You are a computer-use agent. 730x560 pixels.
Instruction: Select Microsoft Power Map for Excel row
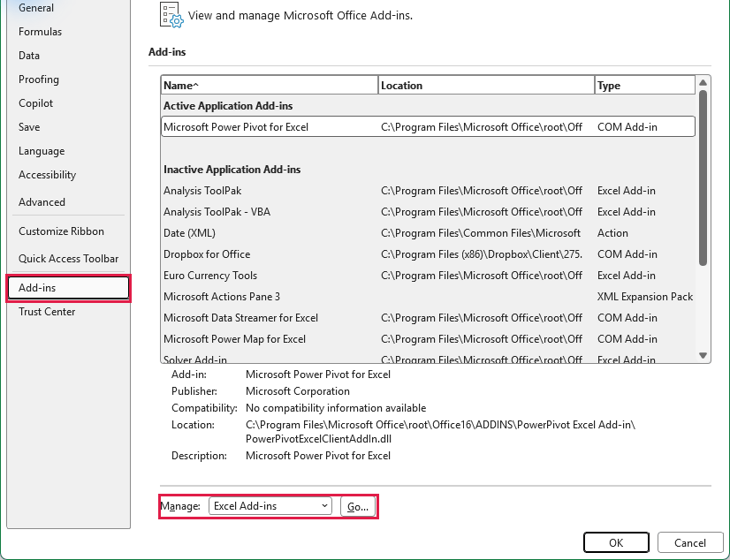pyautogui.click(x=428, y=339)
